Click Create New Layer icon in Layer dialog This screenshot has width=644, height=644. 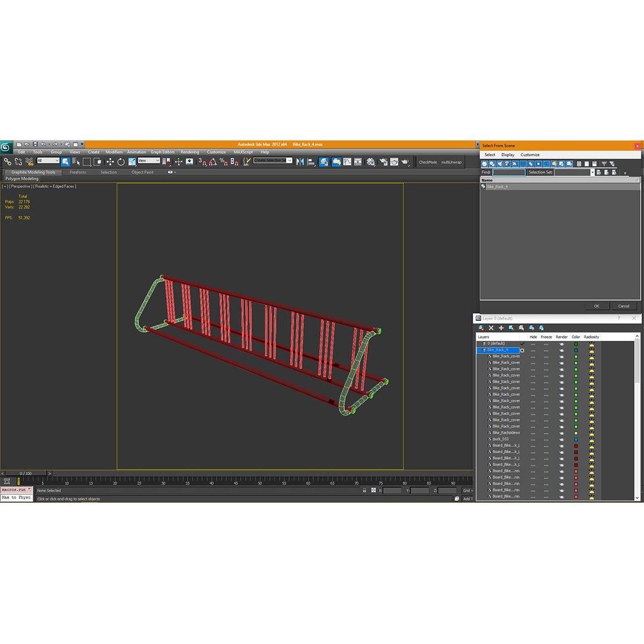coord(481,328)
